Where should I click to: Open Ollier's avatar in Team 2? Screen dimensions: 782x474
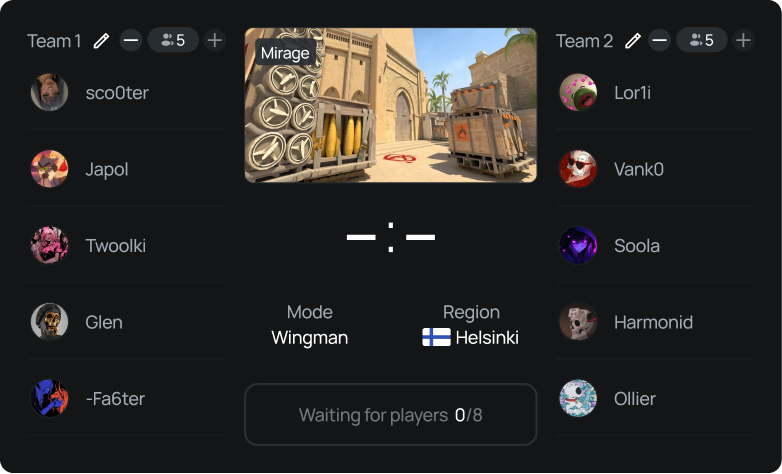pyautogui.click(x=578, y=398)
